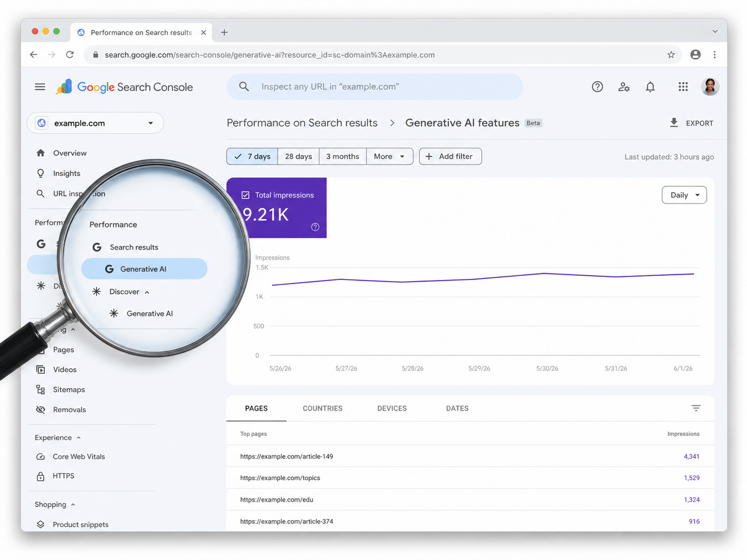Sort by the Impressions column header
747x560 pixels.
683,434
